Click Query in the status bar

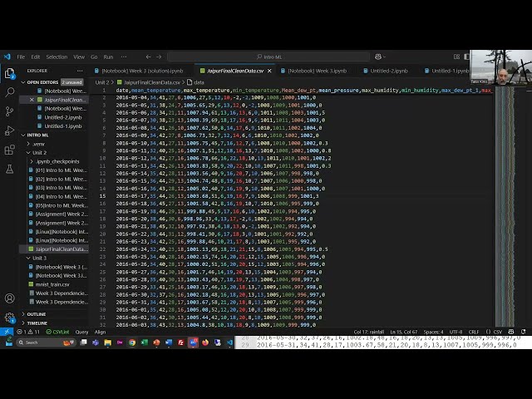81,332
